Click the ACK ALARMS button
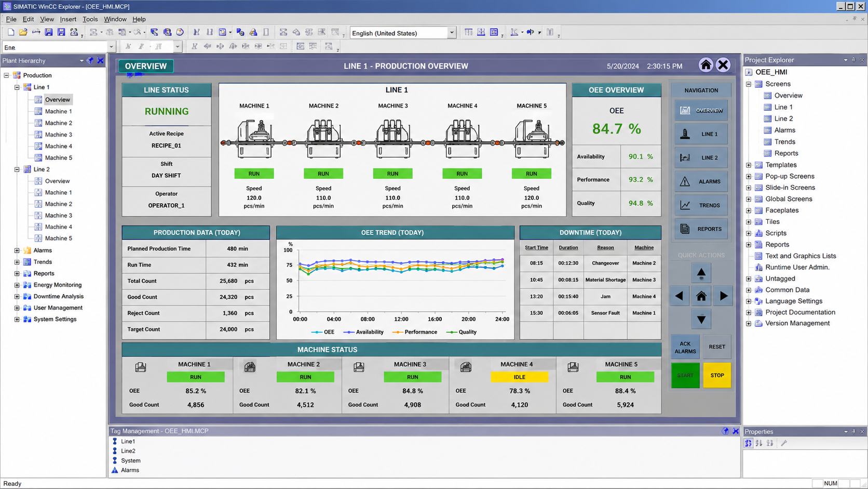The width and height of the screenshot is (868, 489). point(685,347)
